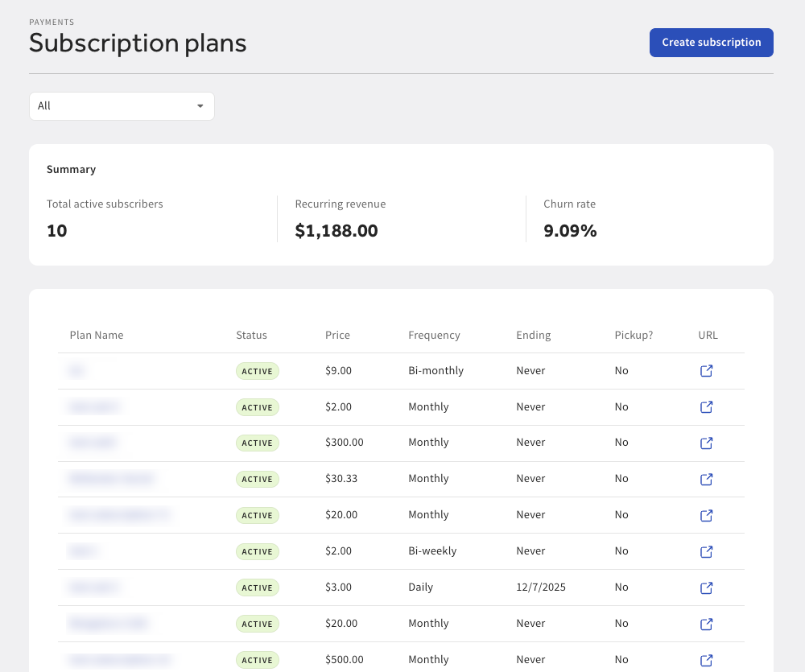The image size is (805, 672).
Task: Expand the chevron on the All filter box
Action: click(200, 105)
